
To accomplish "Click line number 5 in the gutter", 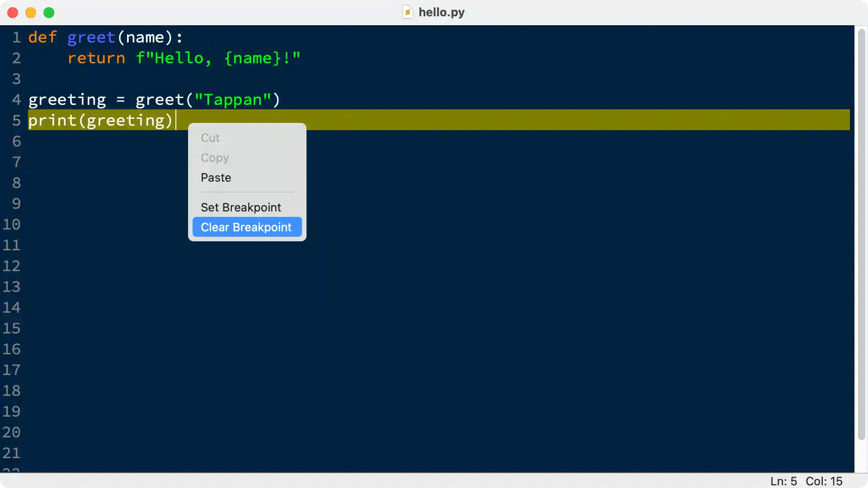I will 17,121.
